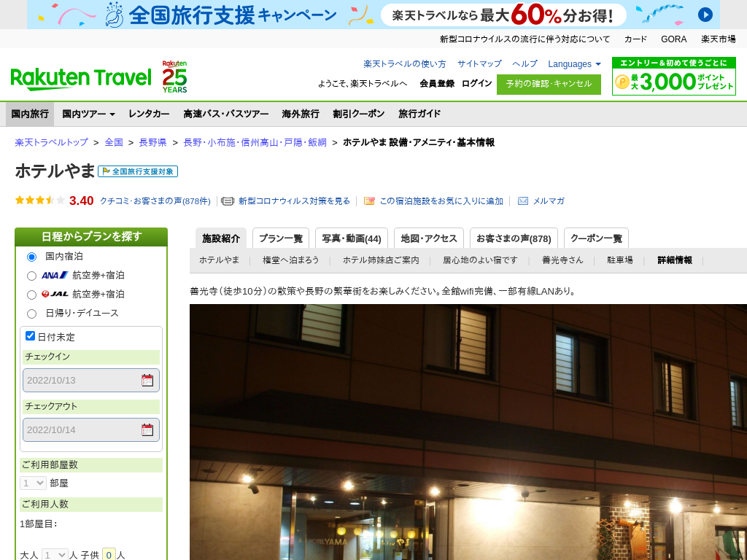The image size is (747, 560).
Task: Uncheck the 日付未定 checkbox
Action: click(30, 336)
